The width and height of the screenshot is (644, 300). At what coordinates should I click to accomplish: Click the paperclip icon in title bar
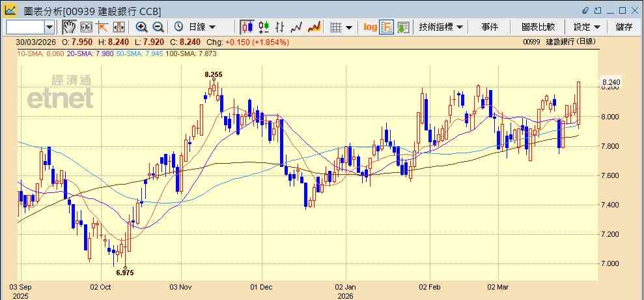(x=585, y=10)
